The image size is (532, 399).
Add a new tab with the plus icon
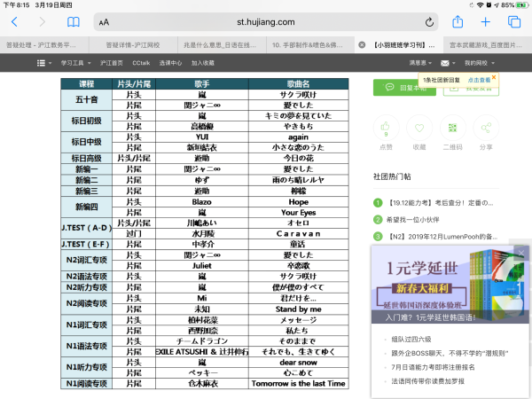tap(486, 22)
